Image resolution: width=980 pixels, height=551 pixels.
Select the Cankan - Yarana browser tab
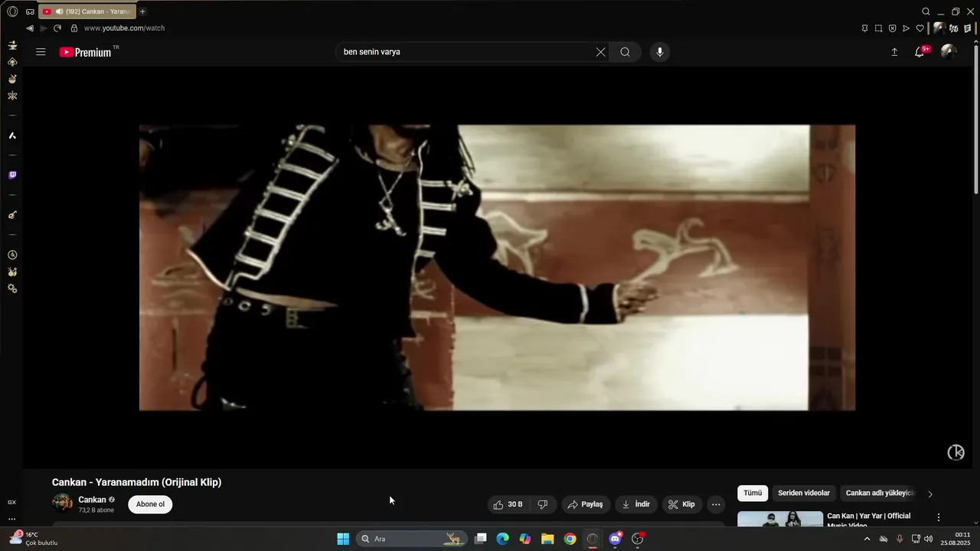[x=87, y=11]
